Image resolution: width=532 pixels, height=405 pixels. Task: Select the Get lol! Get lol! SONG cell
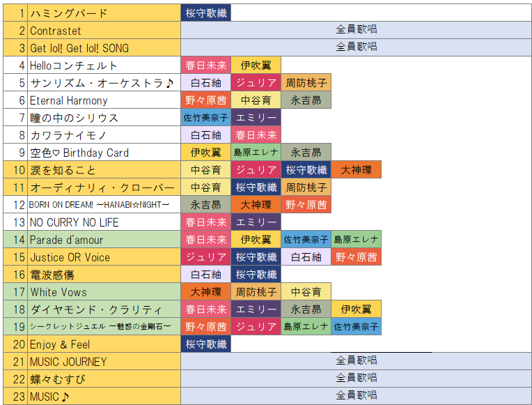(103, 48)
